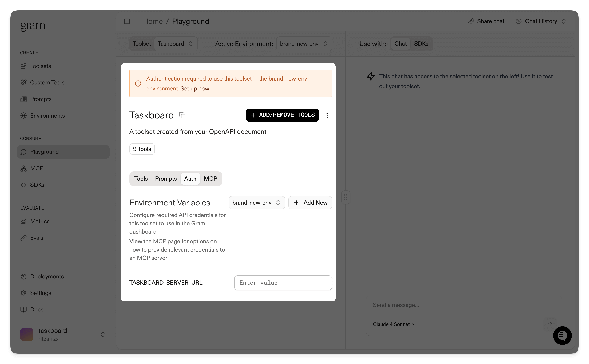589x364 pixels.
Task: Click the Set up now link
Action: click(195, 89)
